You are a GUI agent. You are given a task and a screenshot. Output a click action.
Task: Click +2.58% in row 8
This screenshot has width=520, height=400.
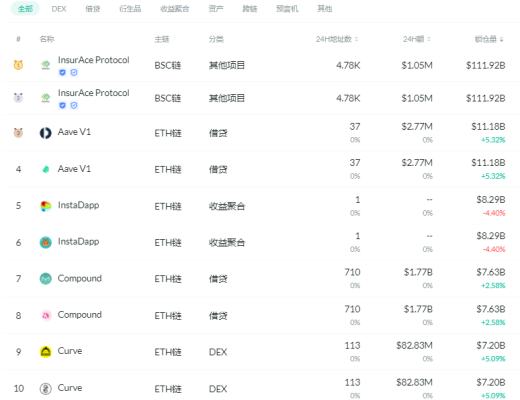coord(493,322)
